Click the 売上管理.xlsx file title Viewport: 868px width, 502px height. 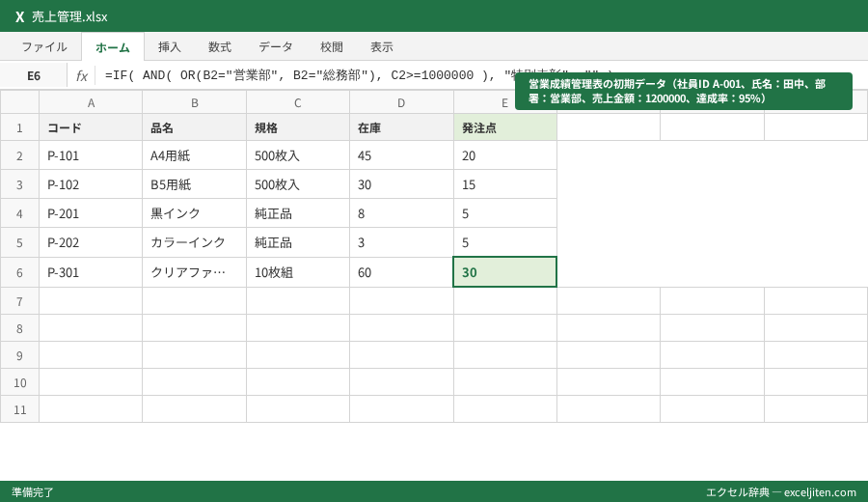[x=69, y=16]
